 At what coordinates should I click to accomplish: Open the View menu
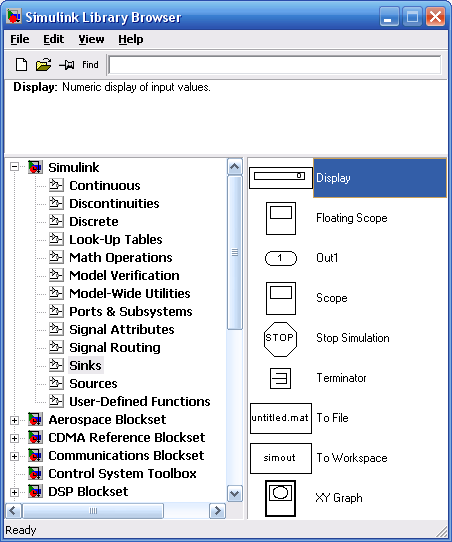coord(91,39)
